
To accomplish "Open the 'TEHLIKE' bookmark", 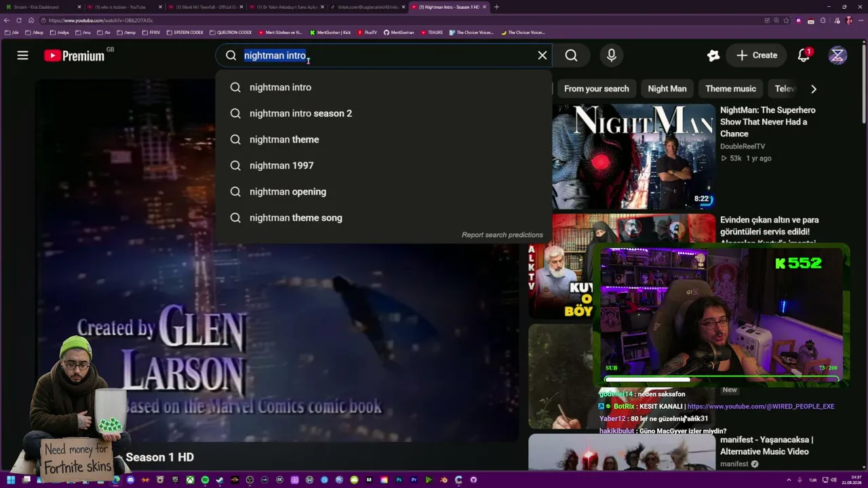I will [432, 32].
